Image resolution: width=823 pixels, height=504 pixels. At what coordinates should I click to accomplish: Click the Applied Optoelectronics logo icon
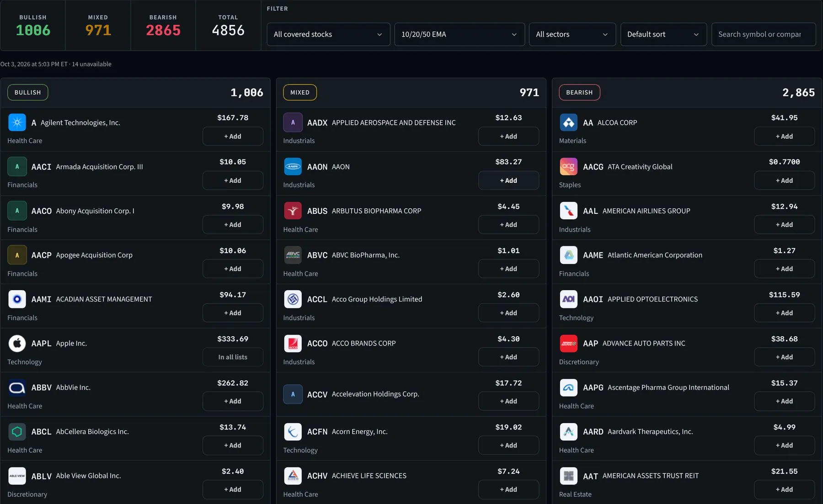[x=568, y=299]
